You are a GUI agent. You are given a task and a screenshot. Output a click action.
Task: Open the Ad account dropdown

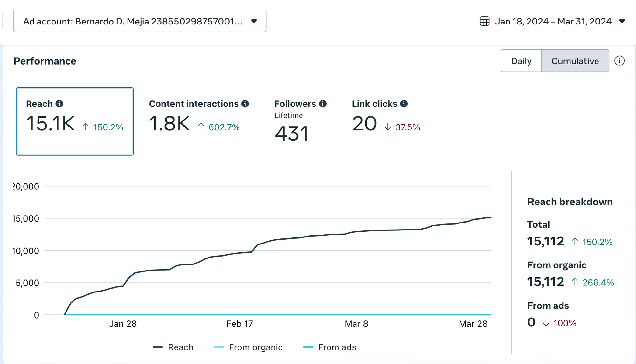pos(140,21)
